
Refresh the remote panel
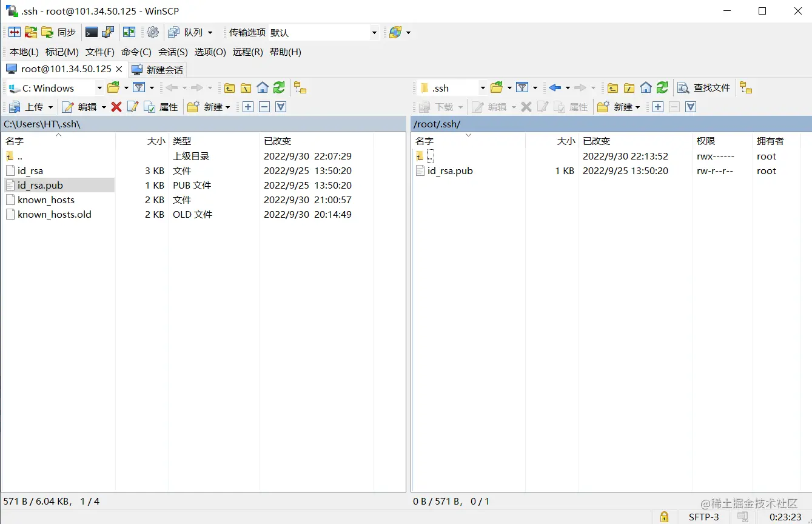pos(662,88)
